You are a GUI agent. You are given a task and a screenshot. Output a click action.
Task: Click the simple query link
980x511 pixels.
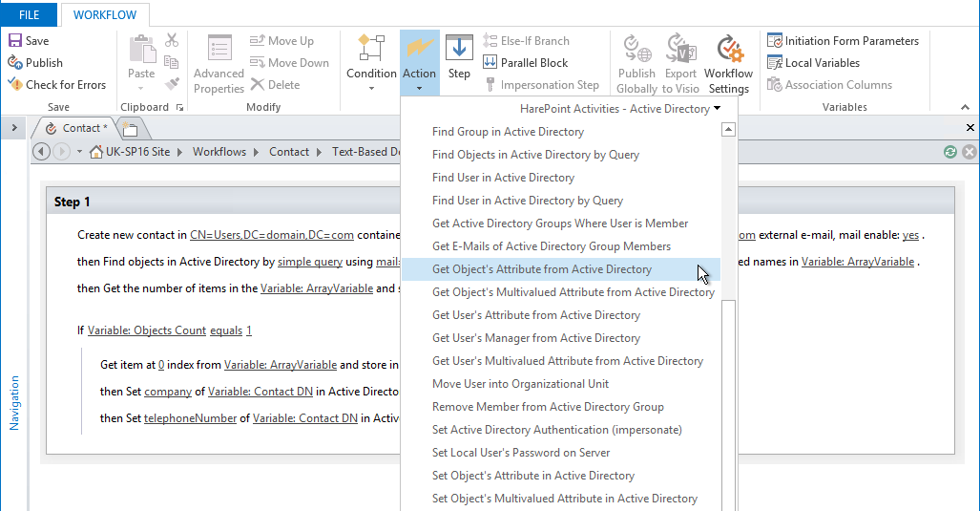pyautogui.click(x=310, y=262)
